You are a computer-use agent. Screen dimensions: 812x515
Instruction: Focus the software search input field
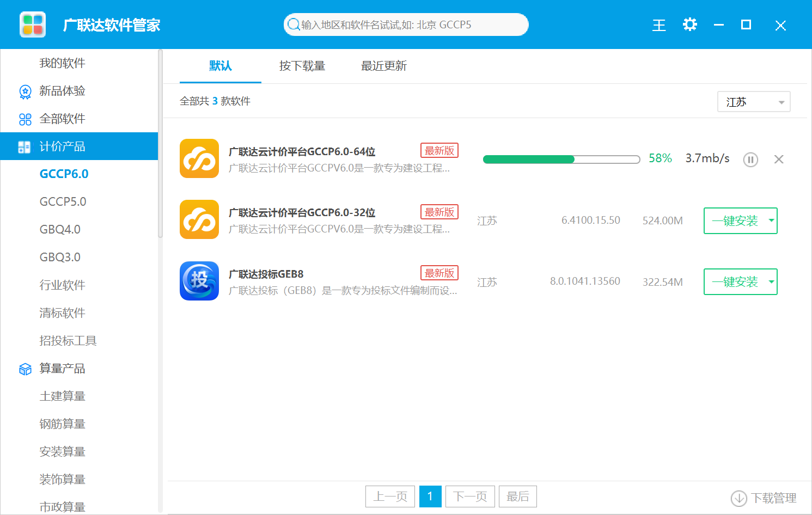click(x=406, y=24)
